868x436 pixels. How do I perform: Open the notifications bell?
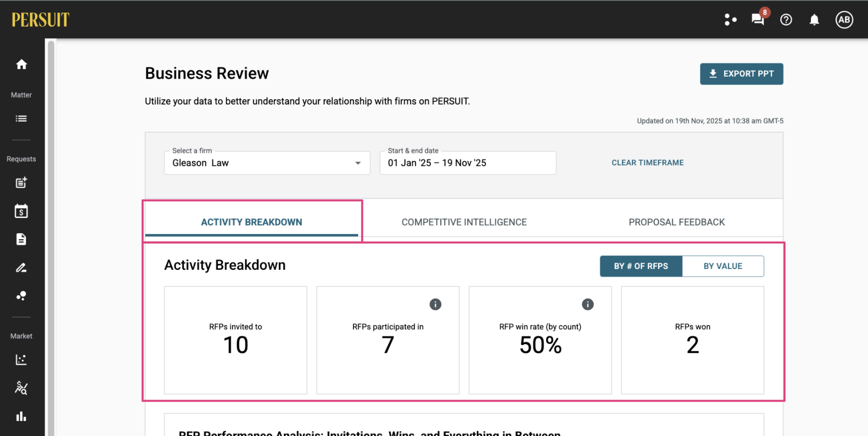[x=814, y=19]
